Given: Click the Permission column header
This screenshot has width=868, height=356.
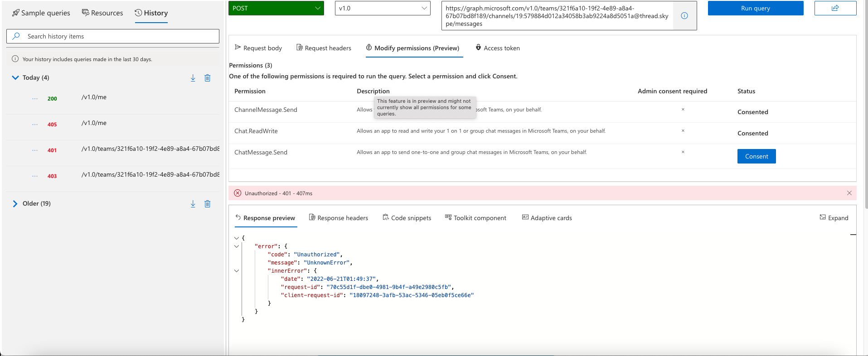Looking at the screenshot, I should point(250,91).
